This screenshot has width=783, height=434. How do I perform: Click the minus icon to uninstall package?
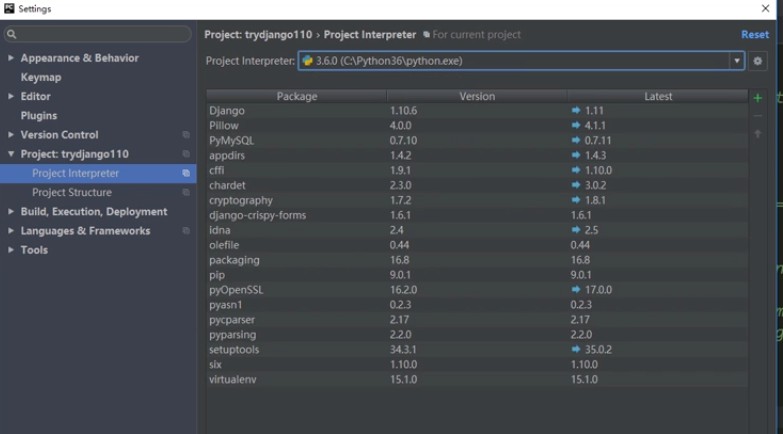point(757,116)
